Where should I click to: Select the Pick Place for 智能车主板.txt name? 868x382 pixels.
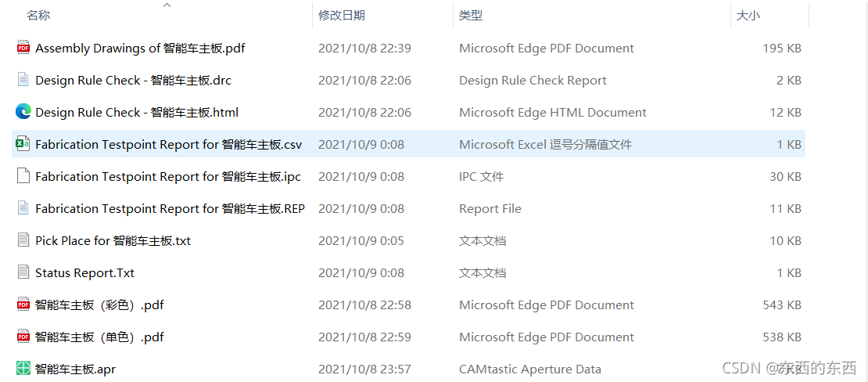click(113, 240)
